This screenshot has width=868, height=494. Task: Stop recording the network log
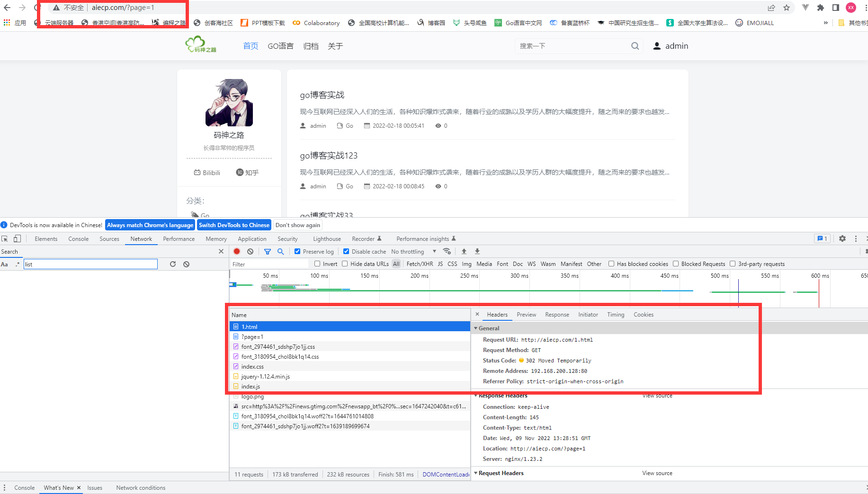[x=237, y=252]
